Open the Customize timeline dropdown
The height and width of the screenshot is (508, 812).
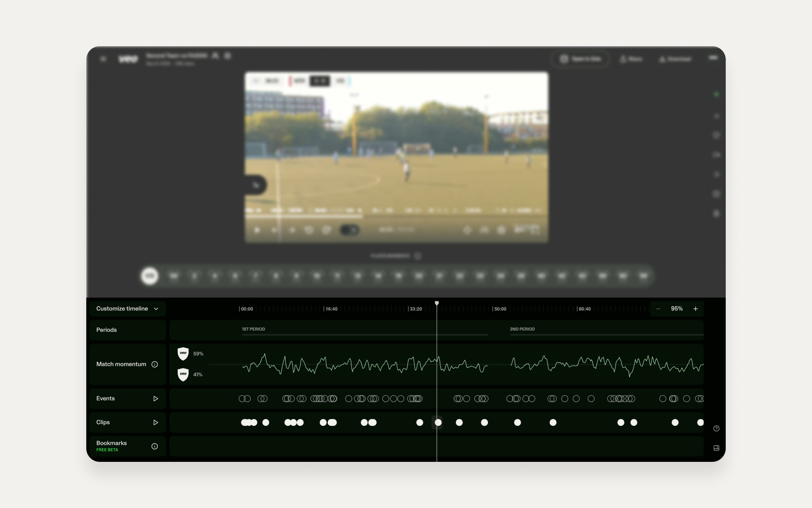[x=127, y=309]
